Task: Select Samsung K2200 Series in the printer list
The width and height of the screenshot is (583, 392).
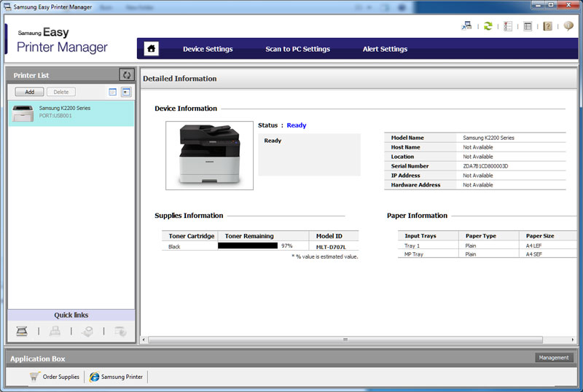Action: click(x=71, y=113)
